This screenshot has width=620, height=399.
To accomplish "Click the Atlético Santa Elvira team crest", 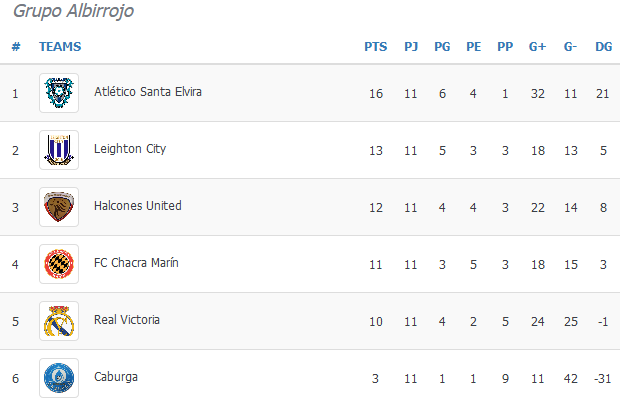I will pos(59,93).
